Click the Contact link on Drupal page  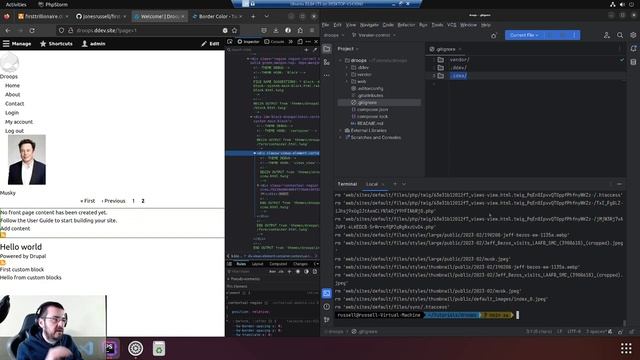[14, 104]
